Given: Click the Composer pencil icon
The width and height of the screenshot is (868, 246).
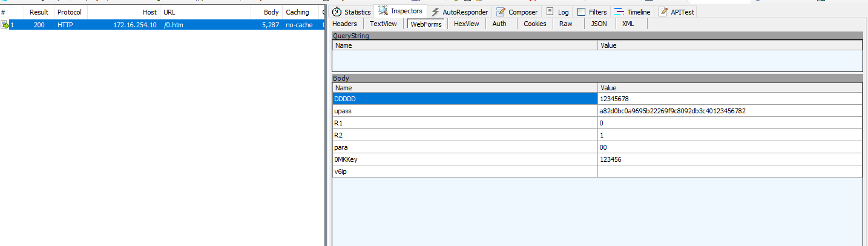Looking at the screenshot, I should 501,12.
